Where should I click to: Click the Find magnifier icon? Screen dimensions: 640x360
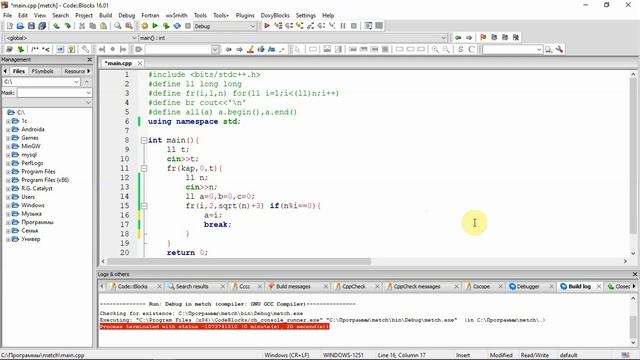[x=118, y=26]
